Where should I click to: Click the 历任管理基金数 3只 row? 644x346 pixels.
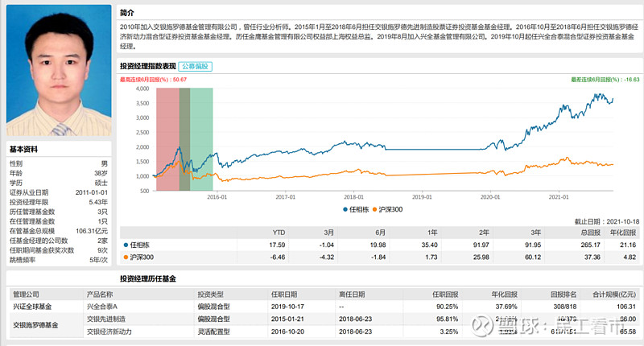(x=59, y=212)
